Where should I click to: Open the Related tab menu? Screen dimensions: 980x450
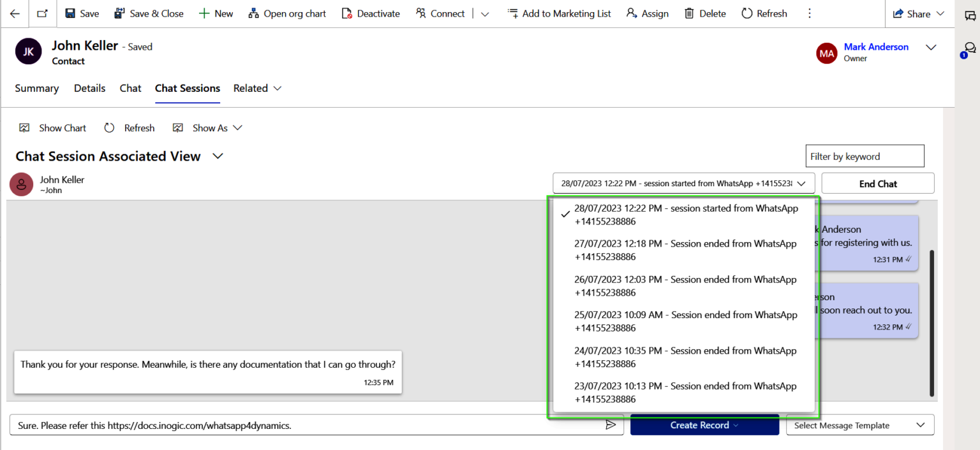click(x=257, y=89)
